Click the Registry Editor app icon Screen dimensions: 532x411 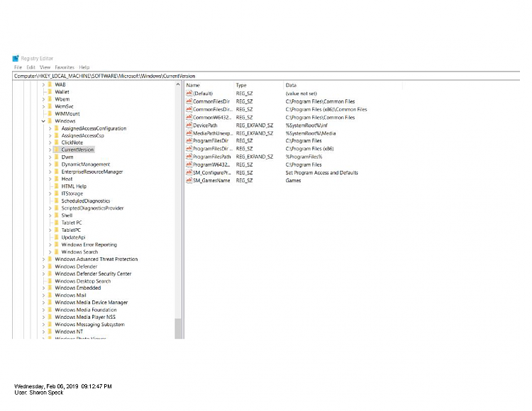[x=16, y=58]
